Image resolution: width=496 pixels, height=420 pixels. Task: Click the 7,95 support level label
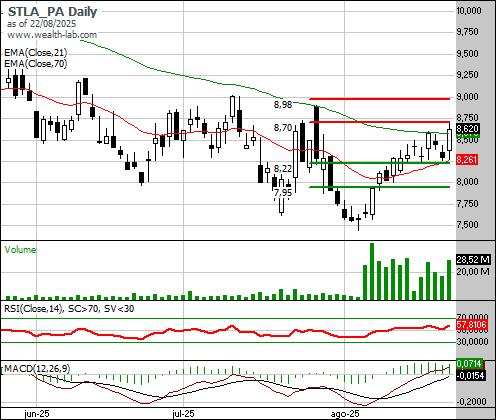[283, 193]
